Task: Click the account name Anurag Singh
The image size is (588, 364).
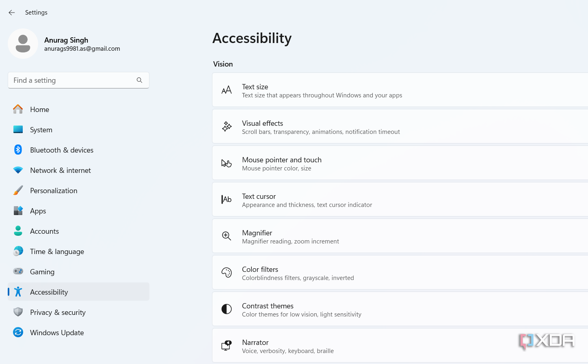Action: tap(66, 40)
